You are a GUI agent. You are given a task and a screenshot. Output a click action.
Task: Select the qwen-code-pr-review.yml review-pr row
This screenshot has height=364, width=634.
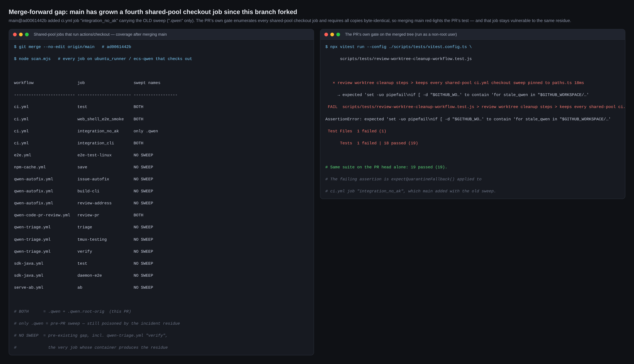(x=79, y=215)
